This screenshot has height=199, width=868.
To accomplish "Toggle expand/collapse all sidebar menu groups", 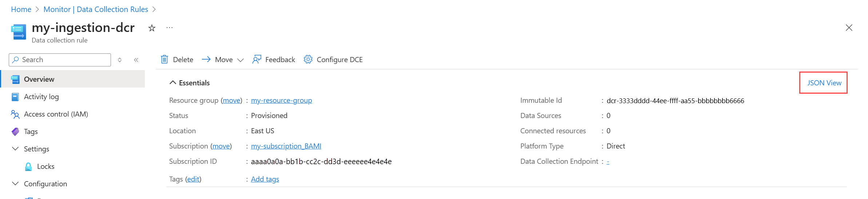I will tap(120, 60).
